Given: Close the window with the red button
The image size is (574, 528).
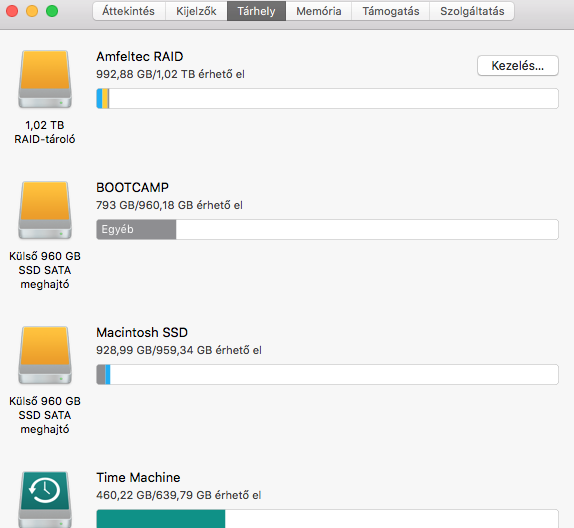Looking at the screenshot, I should click(12, 11).
